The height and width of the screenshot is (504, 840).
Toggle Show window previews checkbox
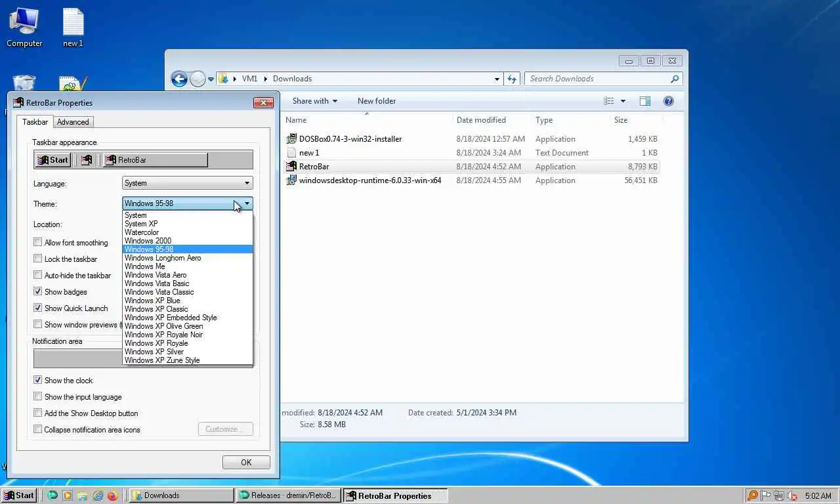[37, 325]
